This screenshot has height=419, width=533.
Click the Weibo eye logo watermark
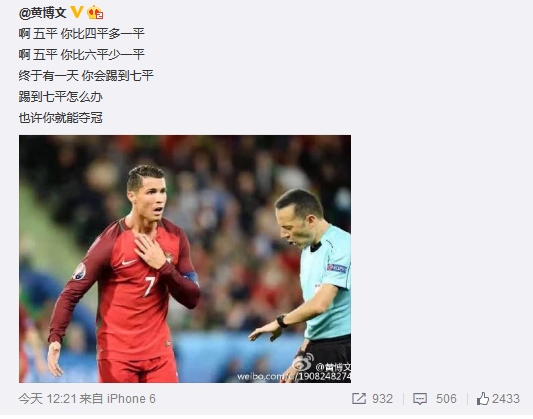tap(304, 362)
